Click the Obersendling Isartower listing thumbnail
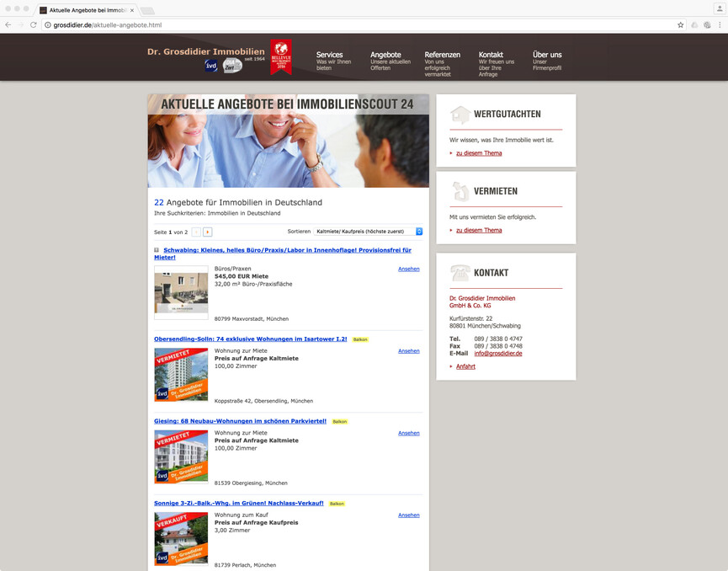Viewport: 728px width, 571px height. (181, 375)
